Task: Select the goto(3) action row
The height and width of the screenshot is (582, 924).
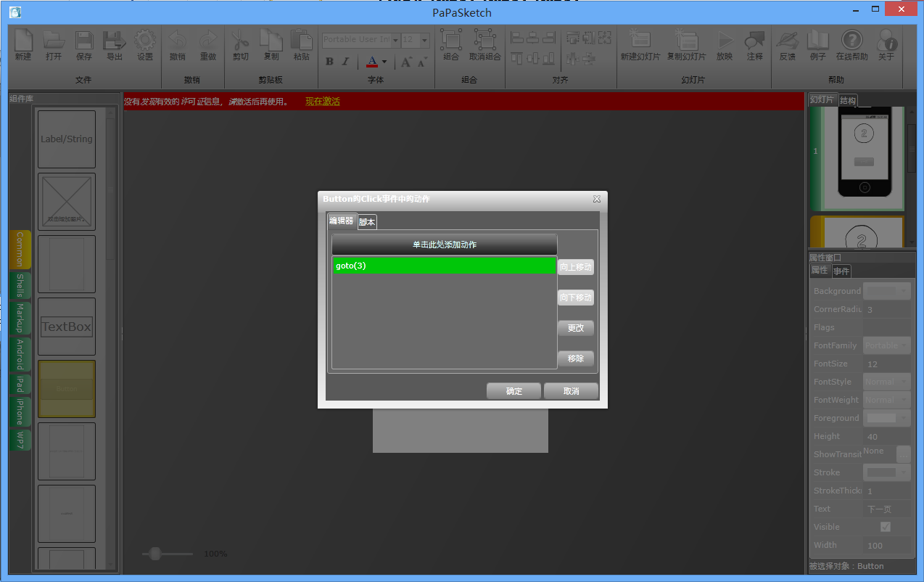Action: tap(444, 266)
